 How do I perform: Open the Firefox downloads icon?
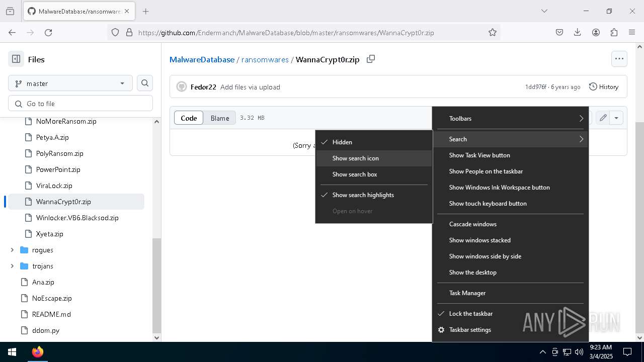(578, 32)
